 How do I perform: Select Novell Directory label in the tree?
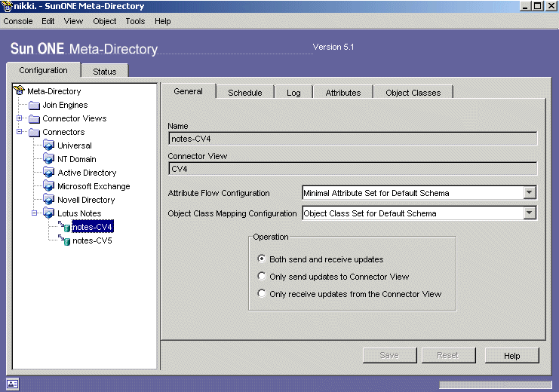(x=86, y=200)
